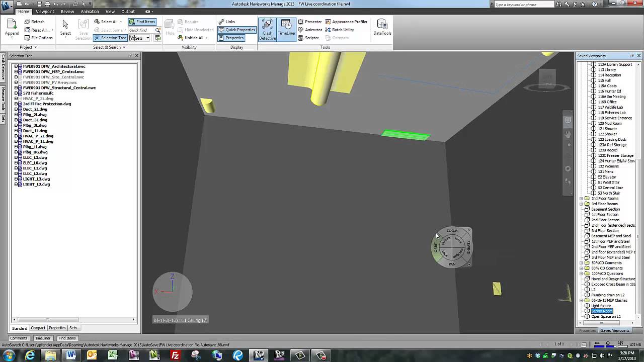Click the Navisworks application menu button
The width and height of the screenshot is (644, 362).
click(7, 6)
